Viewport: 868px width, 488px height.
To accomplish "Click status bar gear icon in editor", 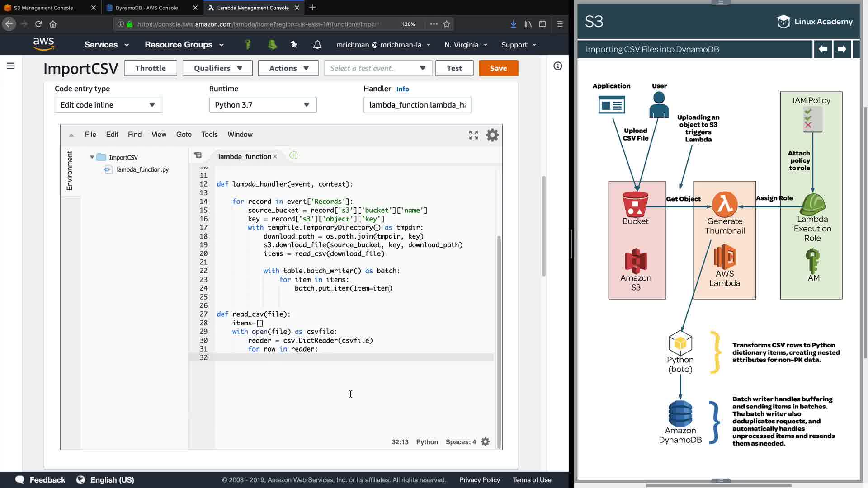I will click(485, 442).
